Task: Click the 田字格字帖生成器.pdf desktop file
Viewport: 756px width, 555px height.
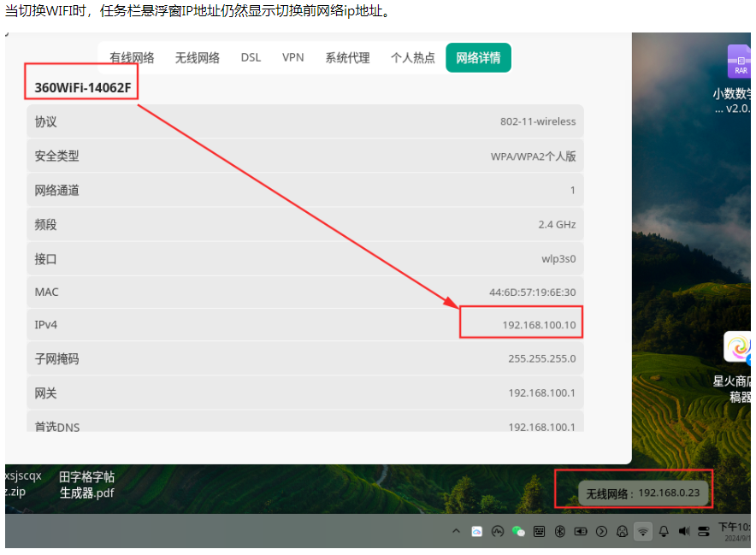Action: [x=86, y=485]
